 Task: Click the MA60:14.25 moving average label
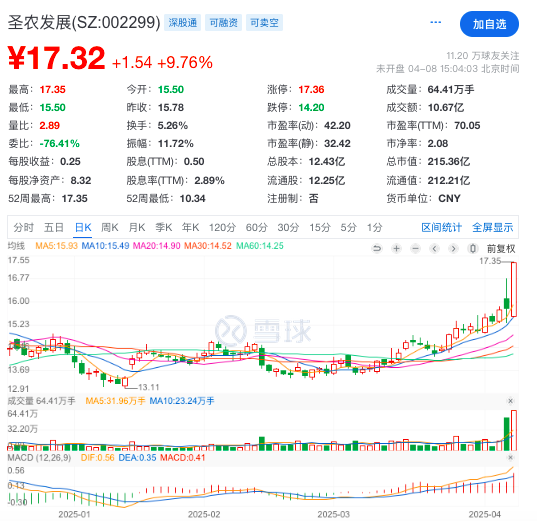[x=260, y=246]
